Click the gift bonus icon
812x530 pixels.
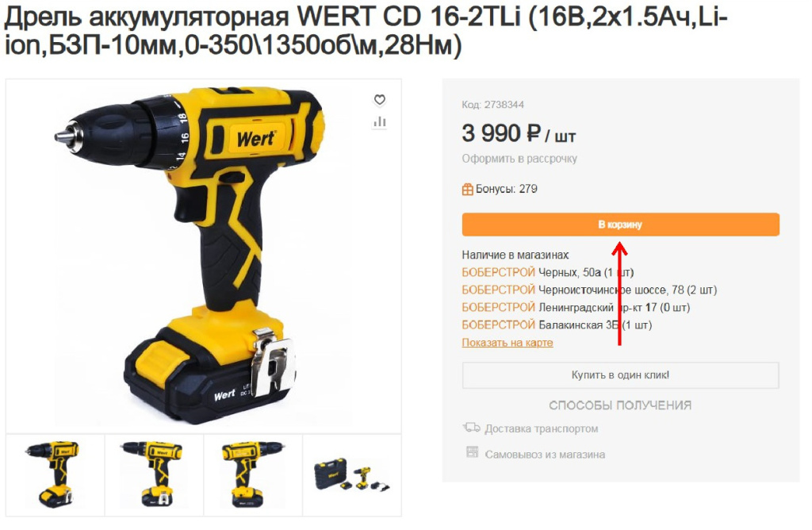click(467, 189)
